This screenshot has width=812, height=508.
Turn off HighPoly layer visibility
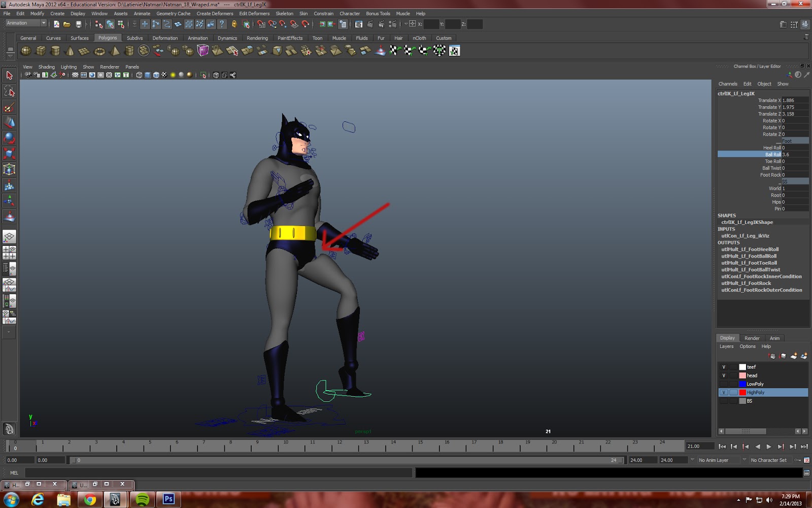(x=724, y=392)
